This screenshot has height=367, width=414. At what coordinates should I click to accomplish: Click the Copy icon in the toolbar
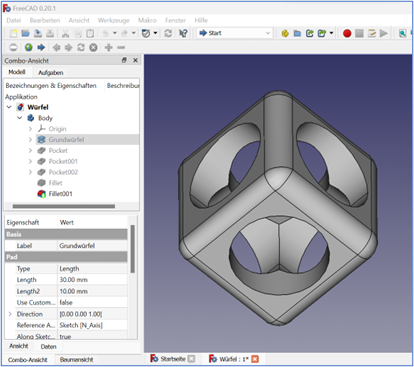pyautogui.click(x=78, y=33)
